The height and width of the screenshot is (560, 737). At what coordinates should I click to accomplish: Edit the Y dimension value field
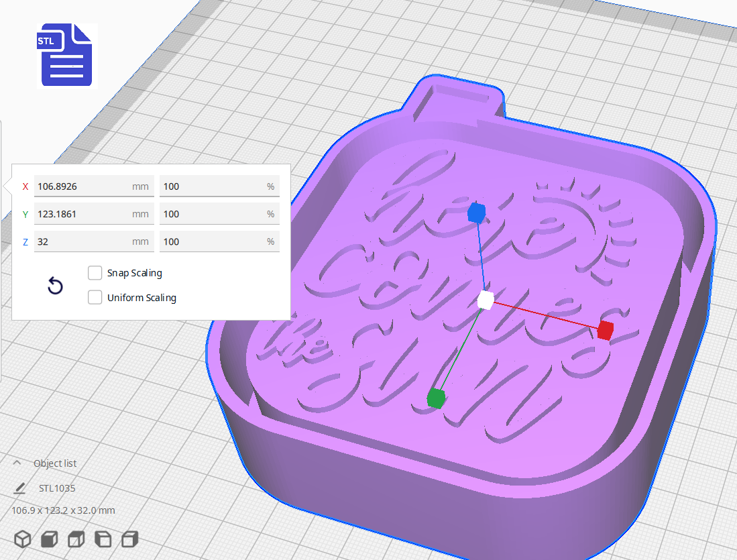coord(94,213)
